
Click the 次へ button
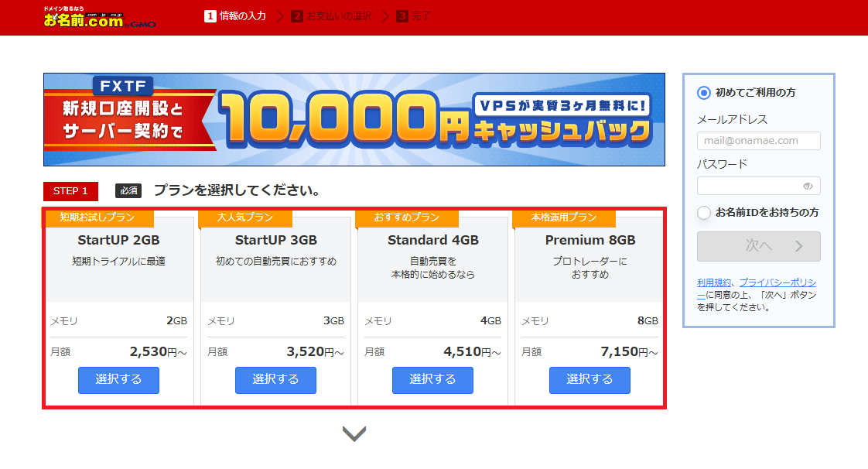coord(758,246)
